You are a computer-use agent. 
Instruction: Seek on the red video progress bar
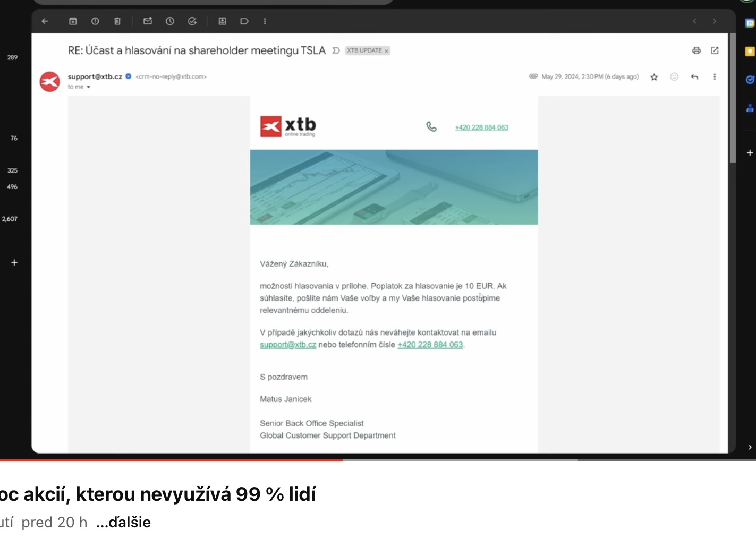click(171, 460)
